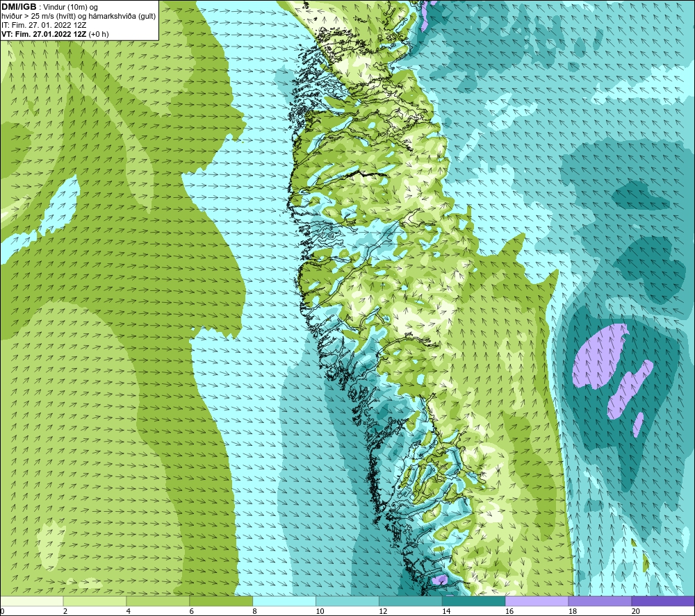Select the 12–14 m/s teal swatch

411,601
